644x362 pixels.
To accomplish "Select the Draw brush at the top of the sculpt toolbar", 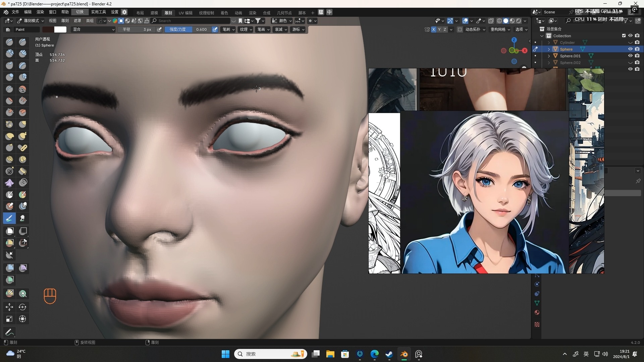I will point(9,42).
